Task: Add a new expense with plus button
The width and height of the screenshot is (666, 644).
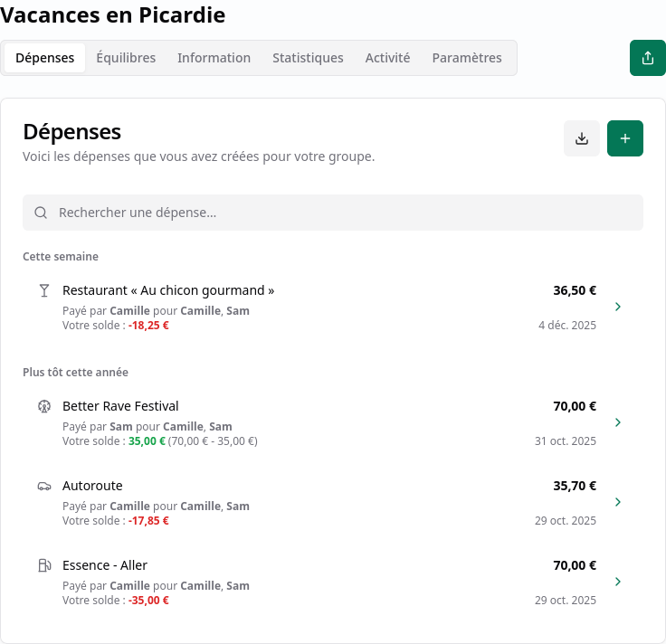Action: [625, 138]
